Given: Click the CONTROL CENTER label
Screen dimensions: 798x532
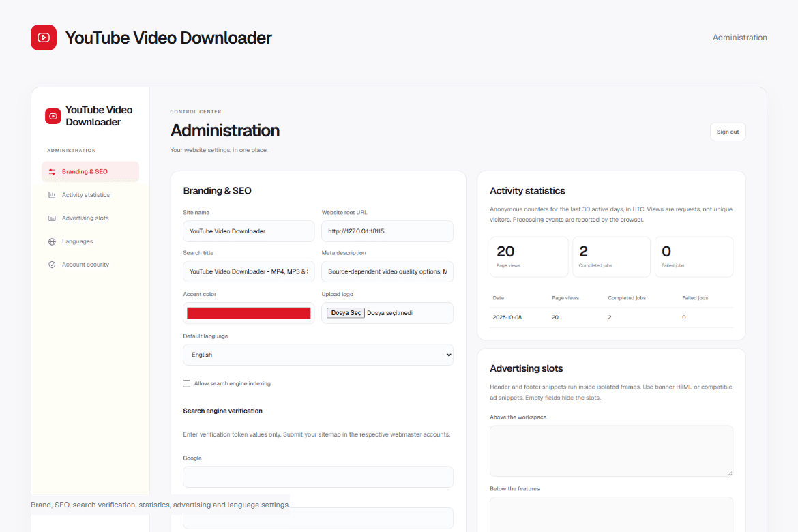Looking at the screenshot, I should 196,111.
